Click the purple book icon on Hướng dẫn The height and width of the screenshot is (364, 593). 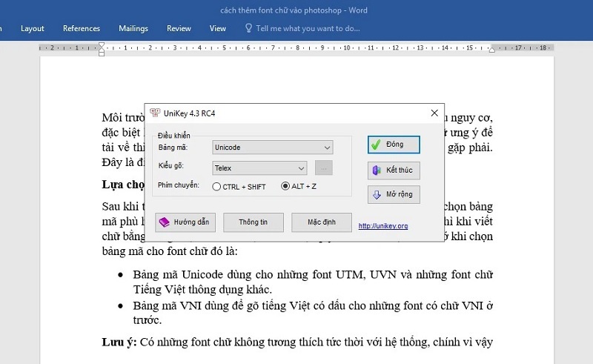[164, 222]
